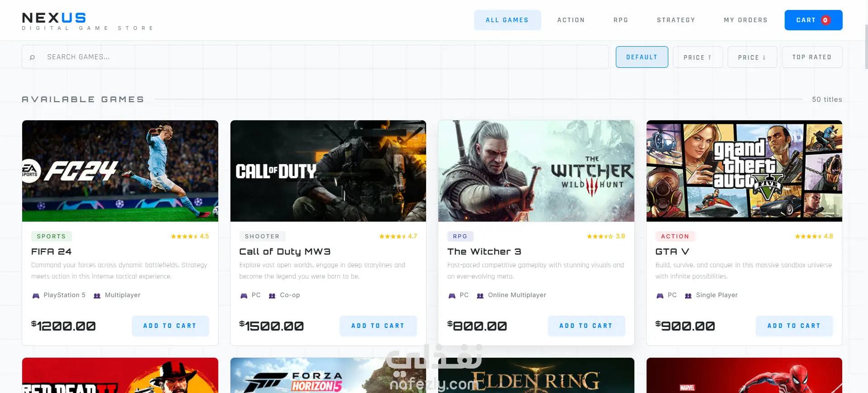This screenshot has height=393, width=868.
Task: Click the Co-op mode label
Action: tap(290, 295)
